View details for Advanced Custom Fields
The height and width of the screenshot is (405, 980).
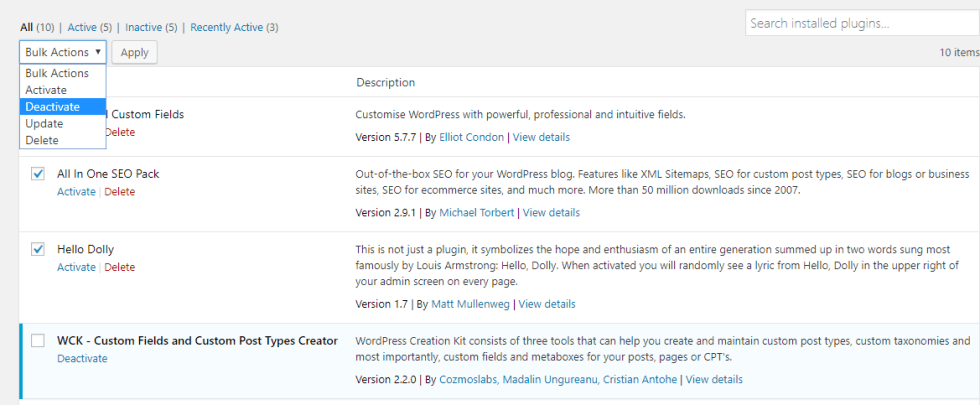click(x=541, y=138)
